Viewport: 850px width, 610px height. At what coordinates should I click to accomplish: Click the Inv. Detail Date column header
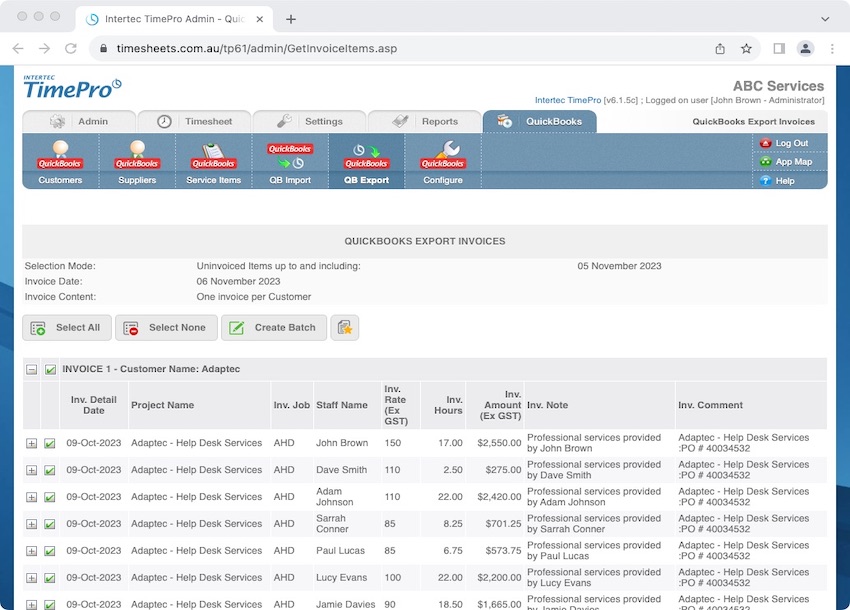coord(94,405)
